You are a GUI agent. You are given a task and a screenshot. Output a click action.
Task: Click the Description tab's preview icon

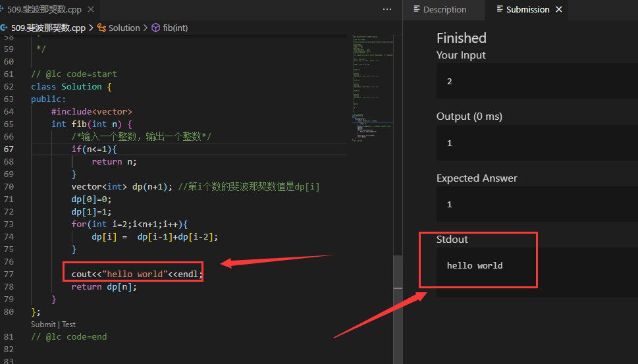(x=416, y=9)
